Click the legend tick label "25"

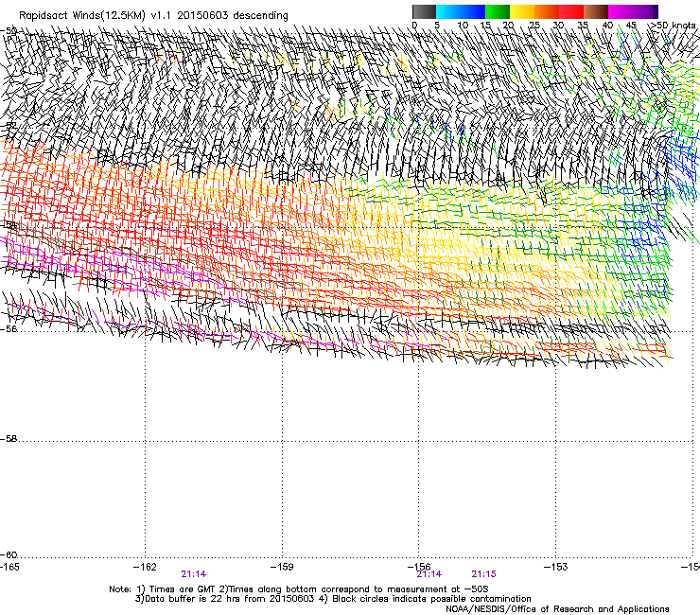pyautogui.click(x=534, y=25)
